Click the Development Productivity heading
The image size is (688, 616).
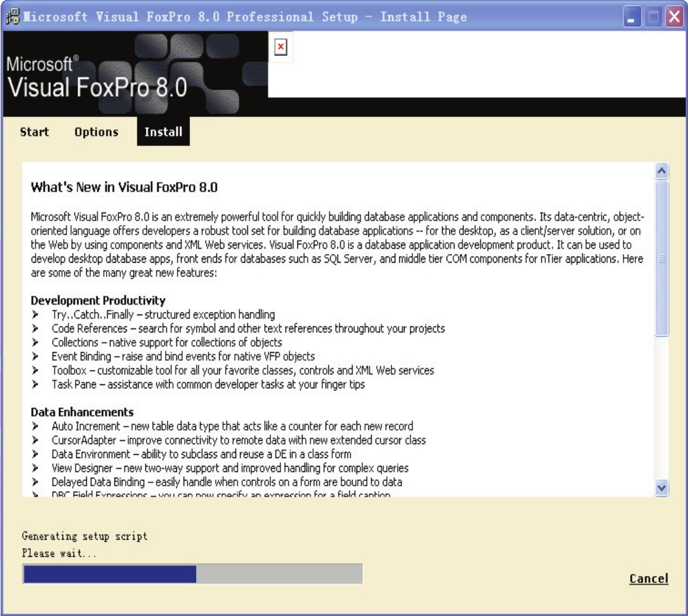98,300
